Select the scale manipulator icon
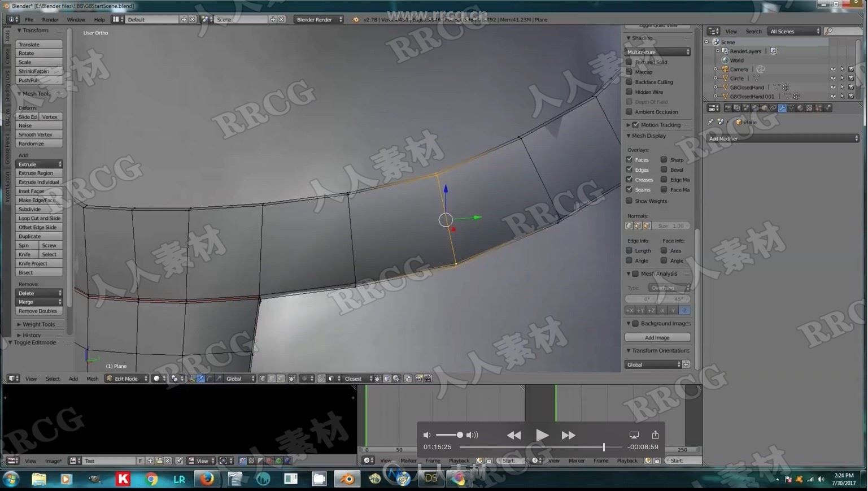Viewport: 868px width, 491px height. pyautogui.click(x=219, y=379)
